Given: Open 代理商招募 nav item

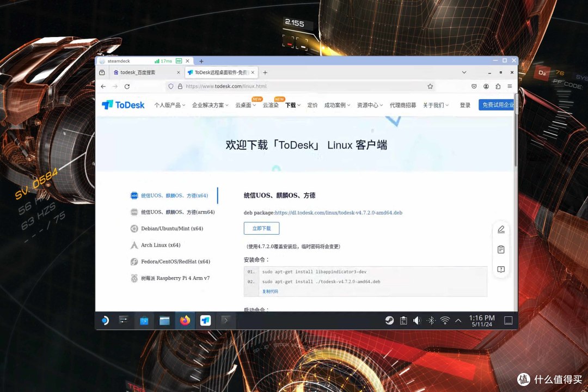Looking at the screenshot, I should click(x=403, y=105).
